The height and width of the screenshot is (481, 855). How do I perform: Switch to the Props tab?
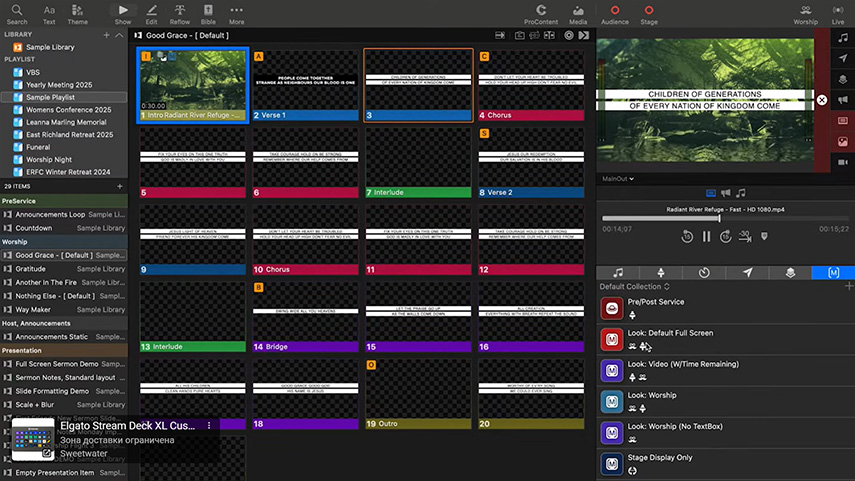(x=790, y=273)
